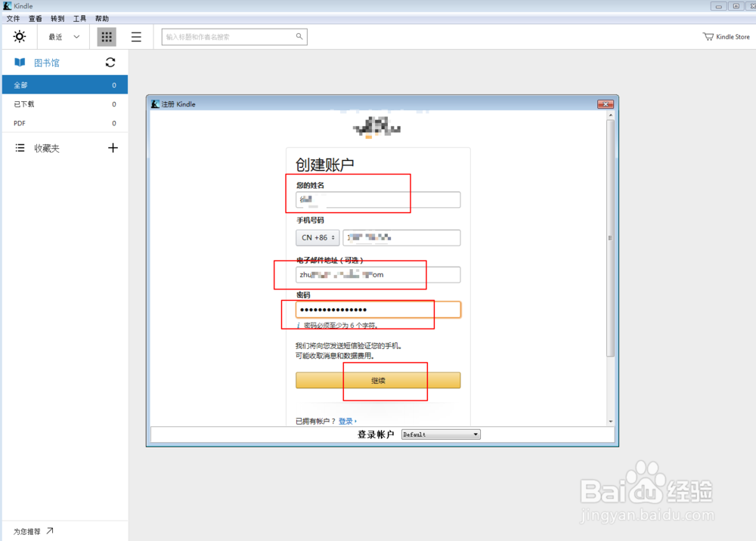This screenshot has width=756, height=541.
Task: Click the 密码 password field
Action: [x=378, y=309]
